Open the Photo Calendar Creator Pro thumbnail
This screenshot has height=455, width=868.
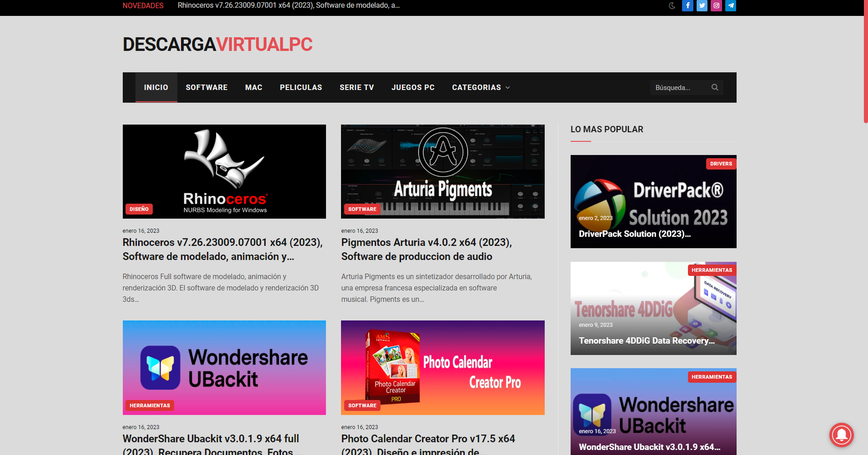[x=443, y=367]
